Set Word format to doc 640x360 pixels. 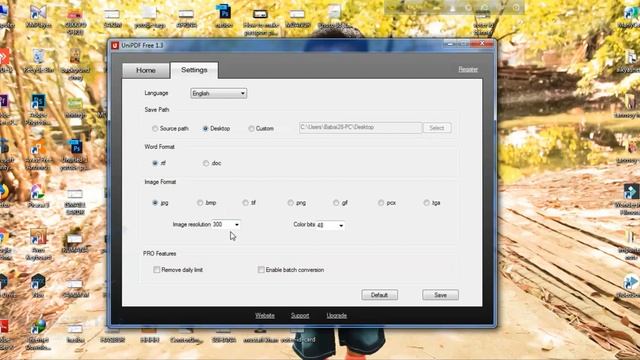(212, 163)
